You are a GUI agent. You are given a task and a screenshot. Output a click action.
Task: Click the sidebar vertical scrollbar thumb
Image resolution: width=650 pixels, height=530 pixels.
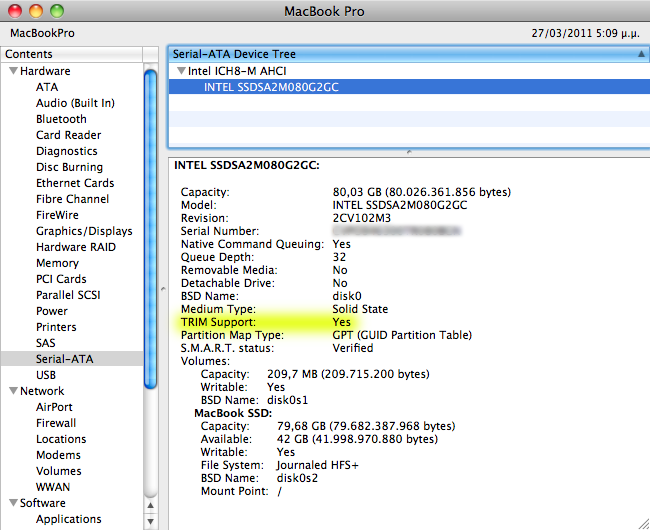pyautogui.click(x=150, y=230)
